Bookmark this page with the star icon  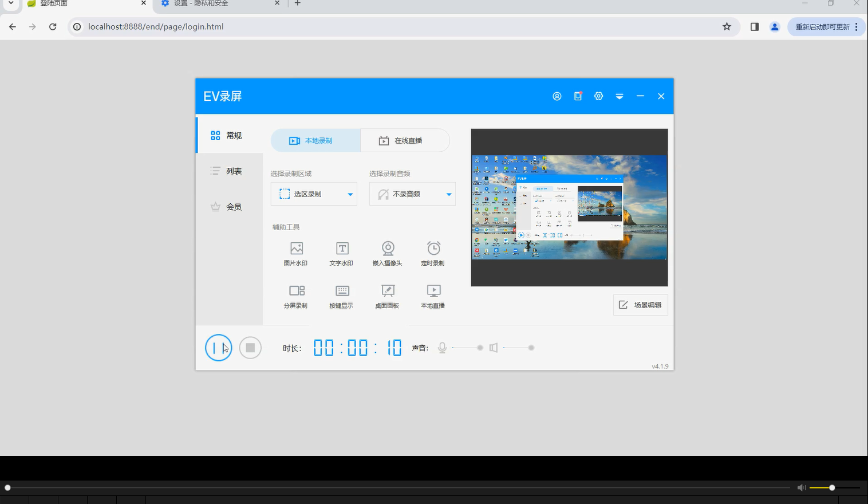(727, 26)
